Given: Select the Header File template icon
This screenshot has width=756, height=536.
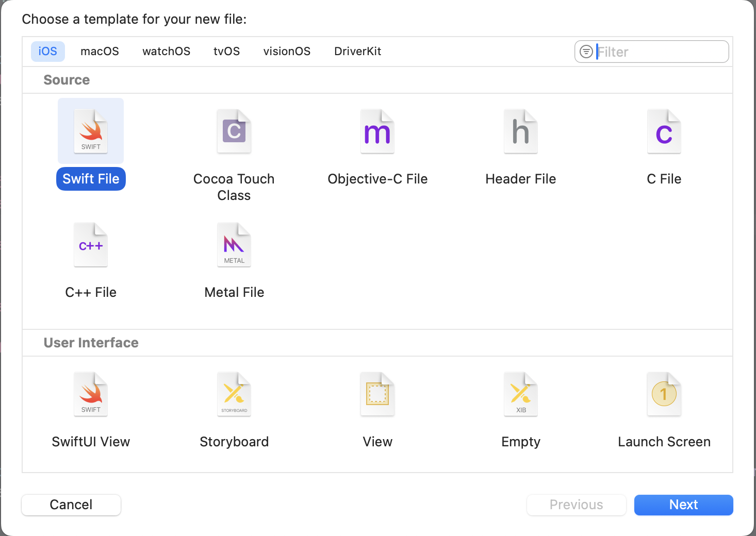Looking at the screenshot, I should [521, 131].
